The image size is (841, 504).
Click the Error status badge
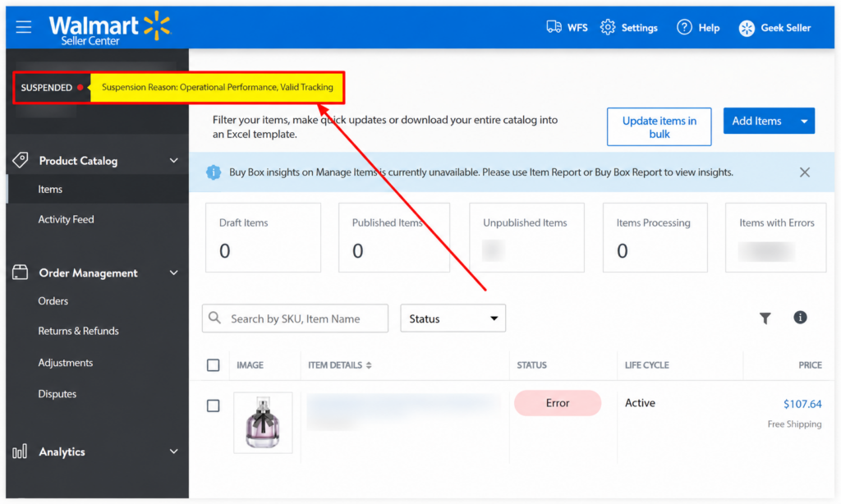[x=558, y=403]
